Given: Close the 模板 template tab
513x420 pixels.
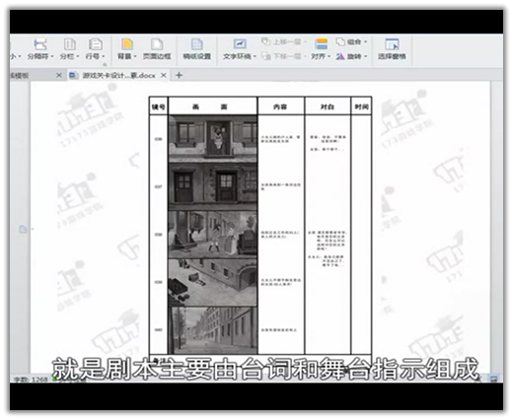Looking at the screenshot, I should click(59, 75).
